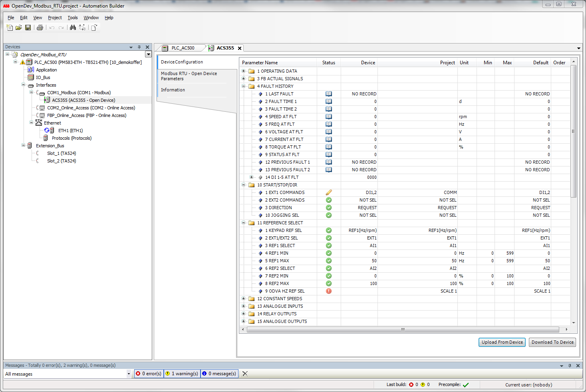Open the editor tab list dropdown arrow
586x392 pixels.
pyautogui.click(x=579, y=48)
